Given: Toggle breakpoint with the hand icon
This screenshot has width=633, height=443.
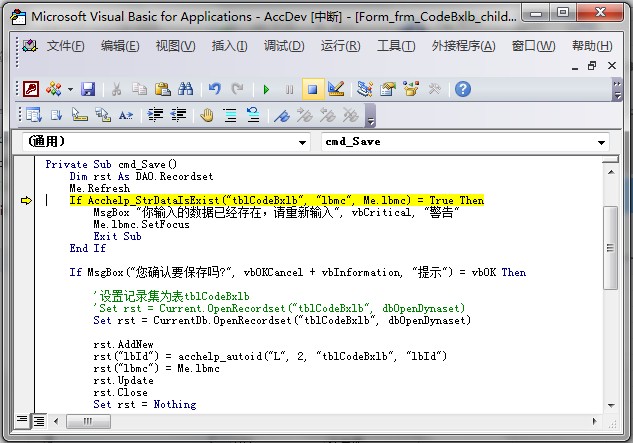Looking at the screenshot, I should 207,115.
